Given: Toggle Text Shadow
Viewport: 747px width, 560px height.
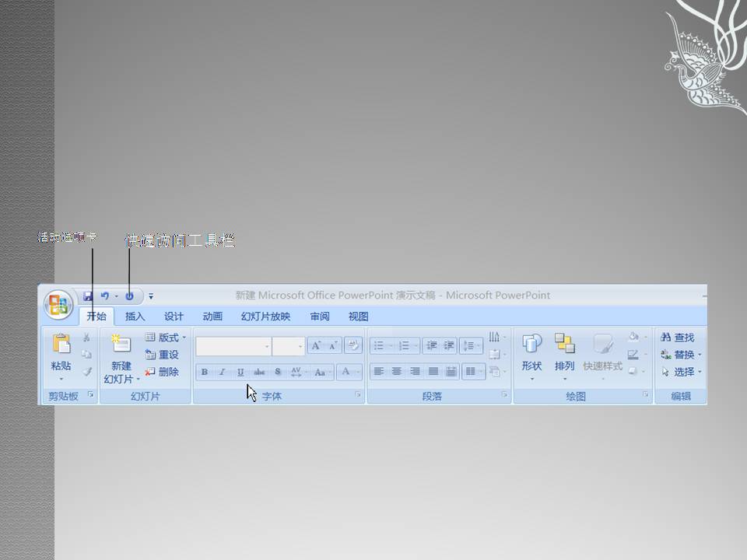Looking at the screenshot, I should (x=278, y=372).
